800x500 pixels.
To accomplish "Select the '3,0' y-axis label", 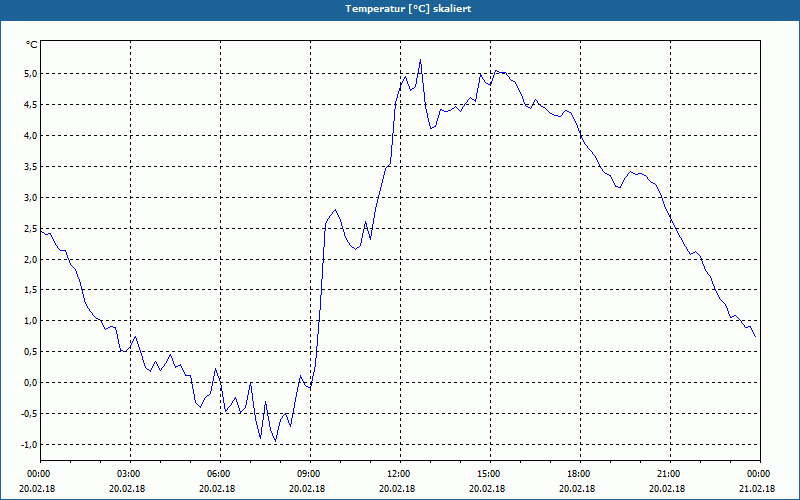I will (x=31, y=197).
